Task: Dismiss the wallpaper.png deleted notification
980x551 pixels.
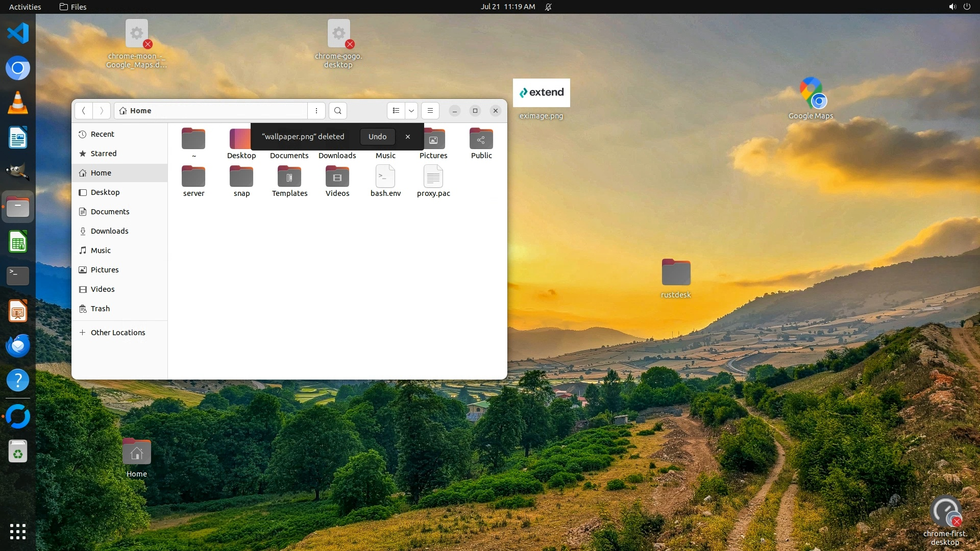Action: coord(408,137)
